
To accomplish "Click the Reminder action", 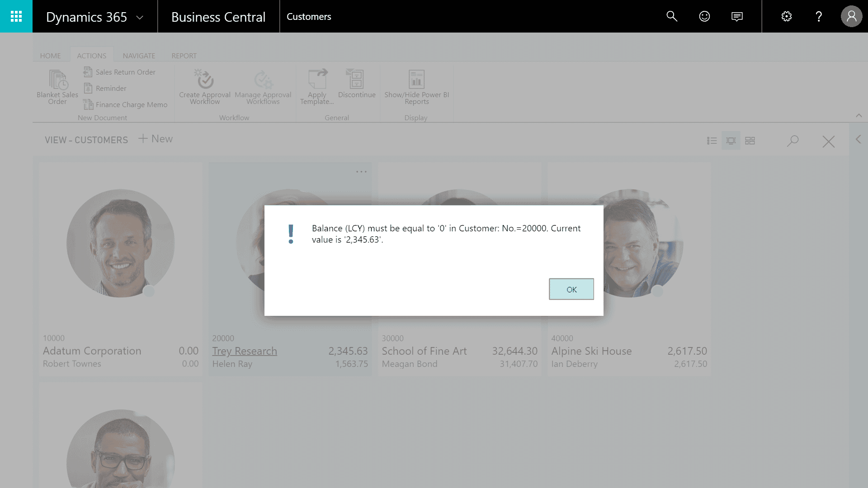I will pos(105,88).
